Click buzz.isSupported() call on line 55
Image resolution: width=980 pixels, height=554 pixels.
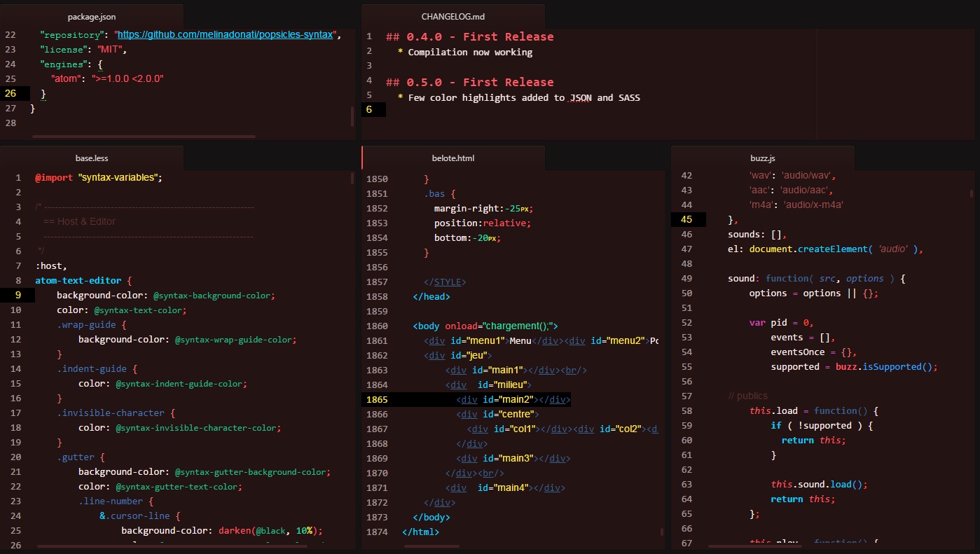click(890, 366)
